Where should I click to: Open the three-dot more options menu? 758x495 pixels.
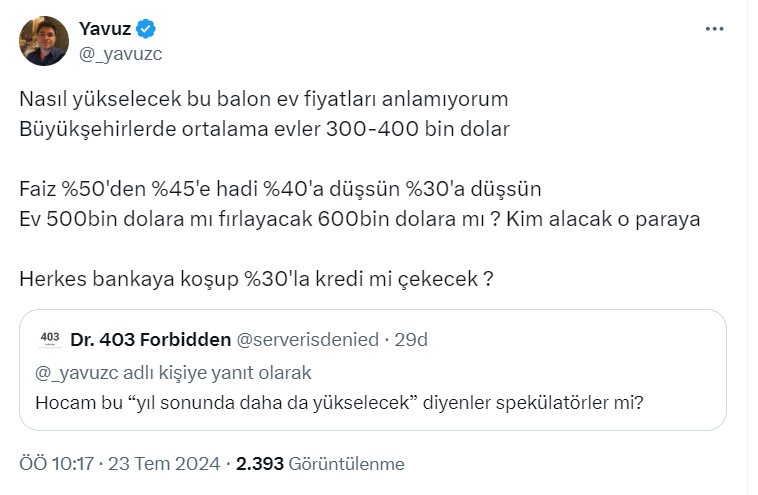(714, 30)
